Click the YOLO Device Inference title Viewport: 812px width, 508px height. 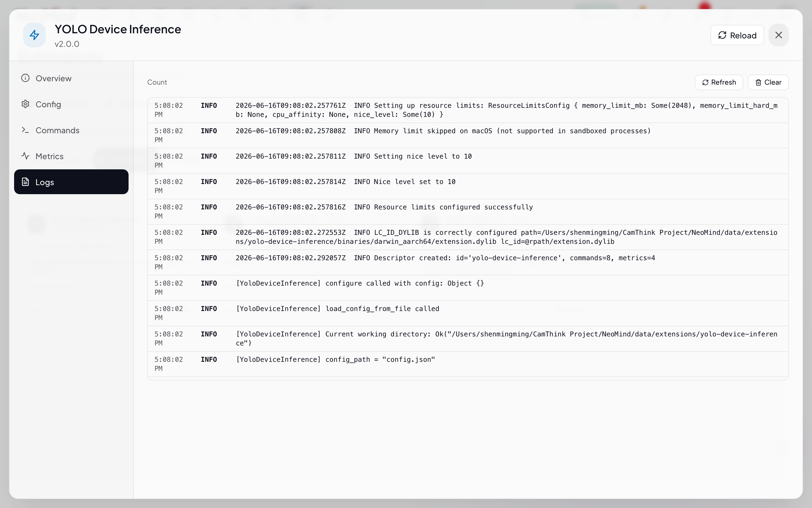click(x=118, y=29)
